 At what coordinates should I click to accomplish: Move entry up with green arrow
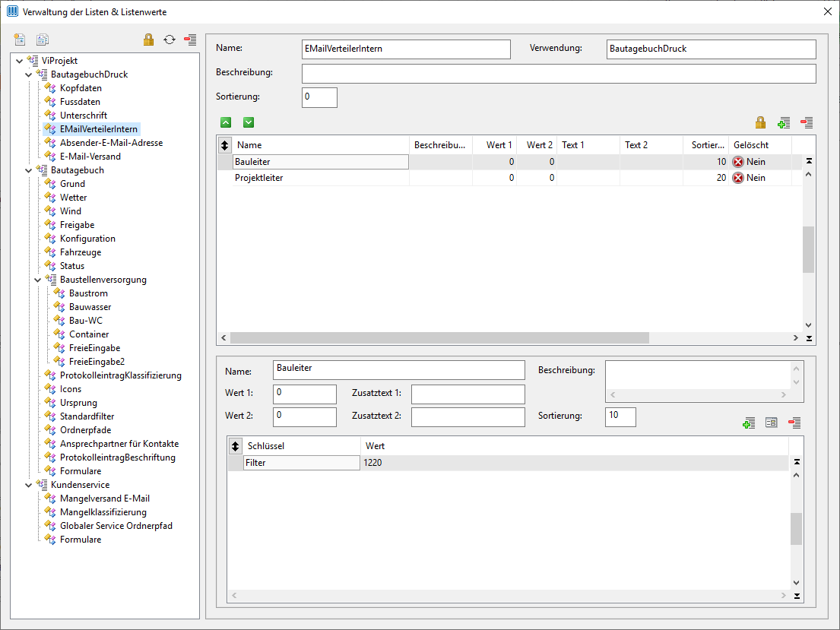226,122
